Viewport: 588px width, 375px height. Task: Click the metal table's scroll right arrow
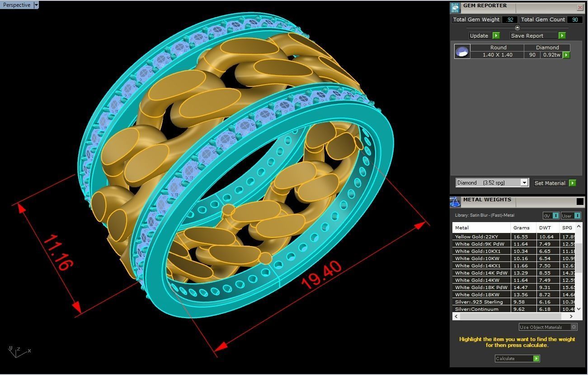coord(571,317)
